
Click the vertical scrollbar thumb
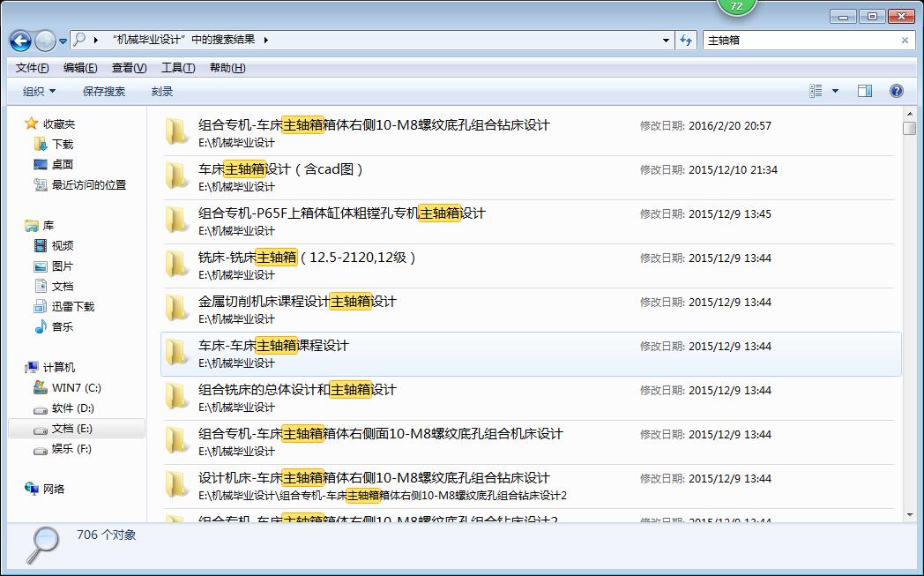pyautogui.click(x=909, y=128)
